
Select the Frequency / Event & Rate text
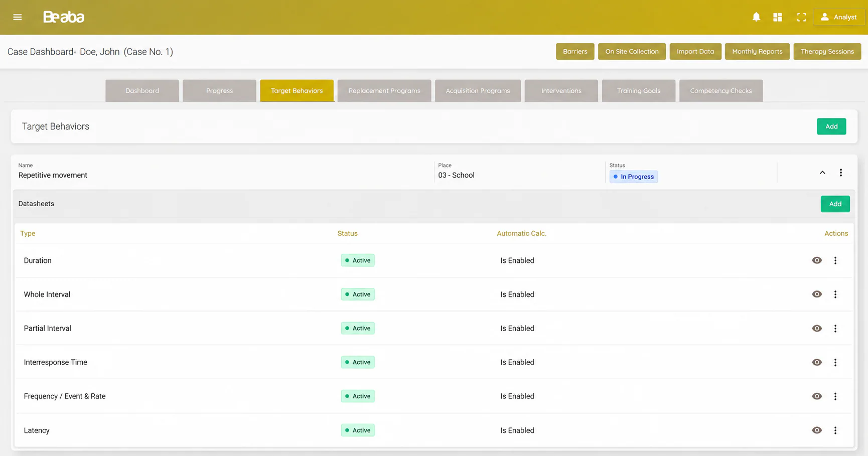[65, 396]
